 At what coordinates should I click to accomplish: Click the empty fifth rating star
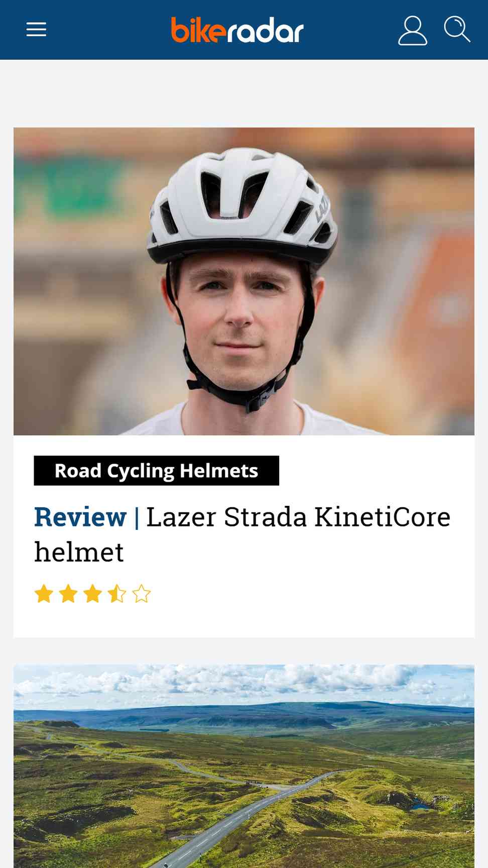(142, 594)
